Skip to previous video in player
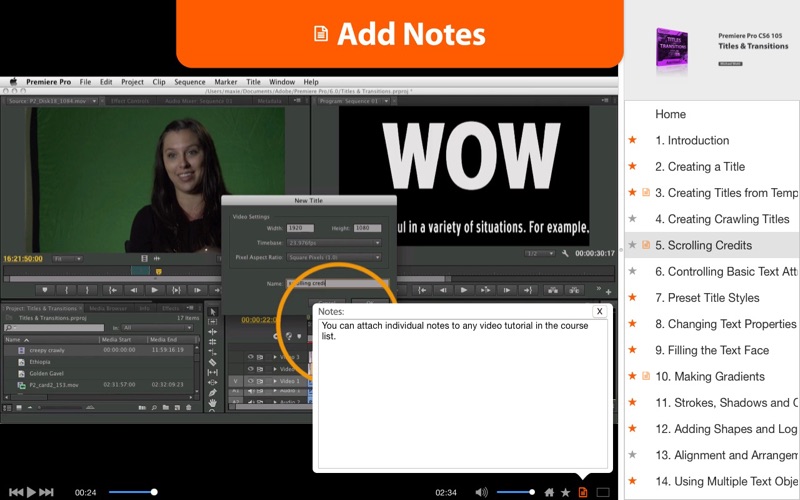 tap(16, 492)
